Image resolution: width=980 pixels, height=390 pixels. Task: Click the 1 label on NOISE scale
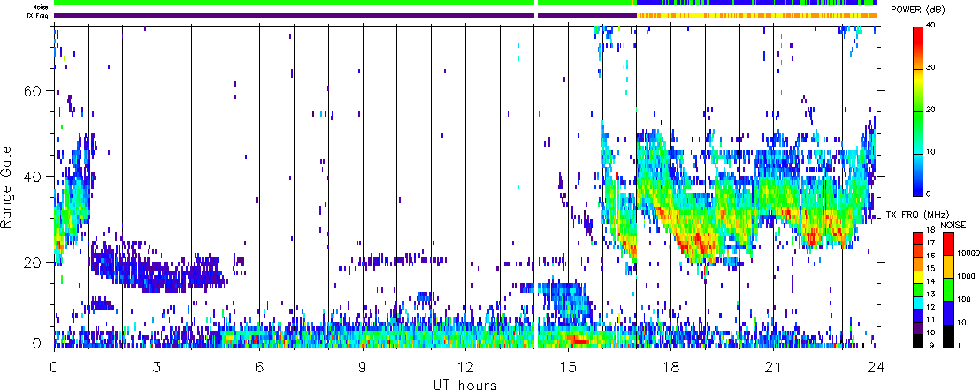tap(960, 345)
